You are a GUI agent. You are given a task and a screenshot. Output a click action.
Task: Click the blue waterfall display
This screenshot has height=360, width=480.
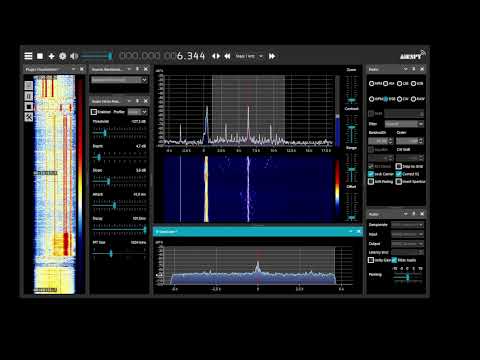[248, 189]
